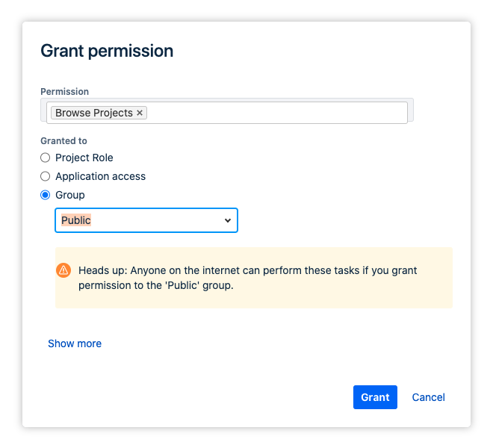Click the Project Role label text
The width and height of the screenshot is (493, 448).
click(x=84, y=158)
